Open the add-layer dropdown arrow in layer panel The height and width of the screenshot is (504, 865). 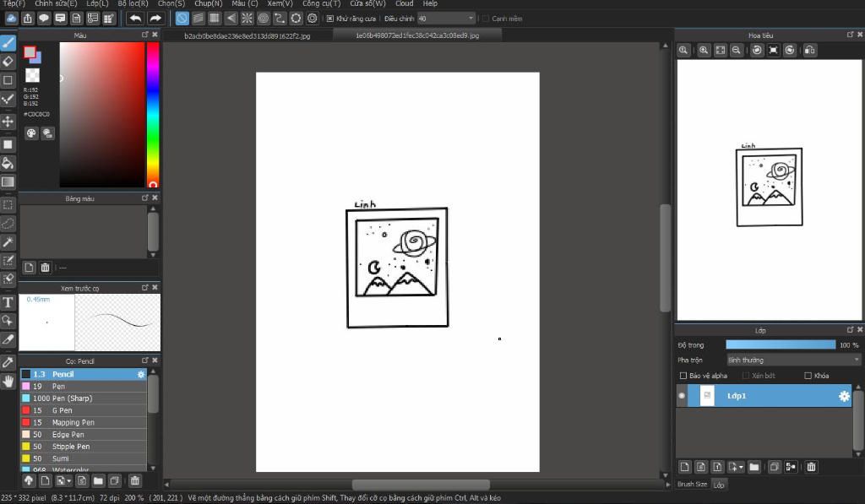(x=741, y=467)
